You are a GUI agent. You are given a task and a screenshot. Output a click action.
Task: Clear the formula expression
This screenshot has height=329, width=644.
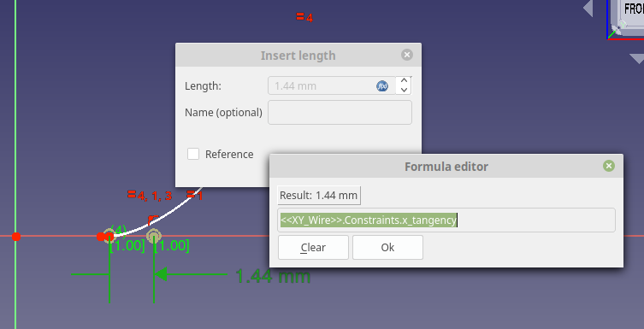click(x=313, y=247)
